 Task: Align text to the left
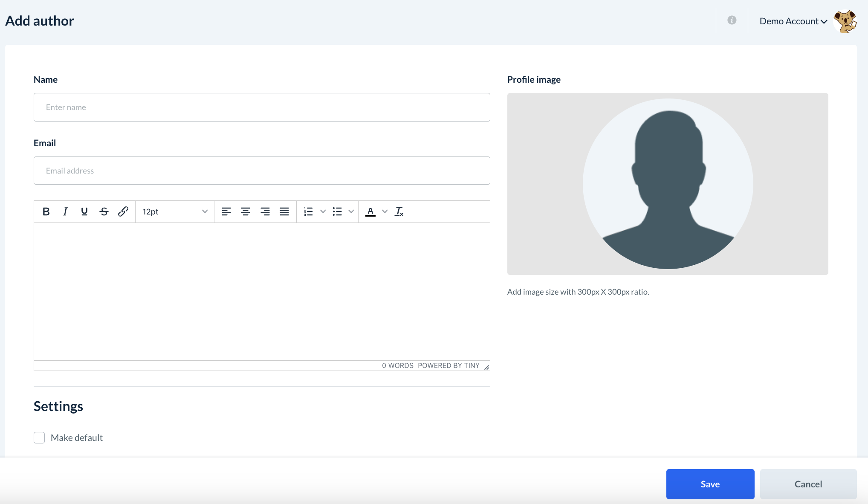226,211
